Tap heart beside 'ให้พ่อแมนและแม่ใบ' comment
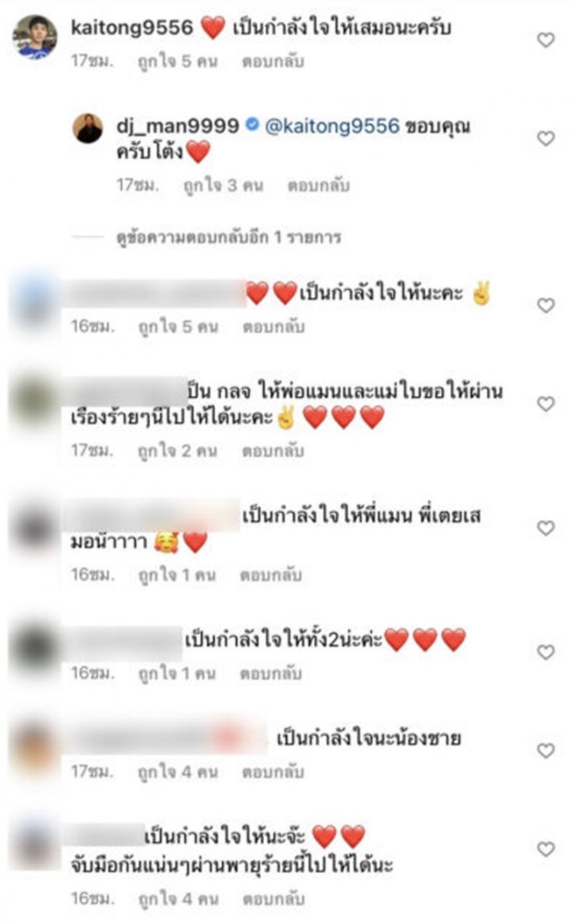Screen dimensions: 571x924 545,403
